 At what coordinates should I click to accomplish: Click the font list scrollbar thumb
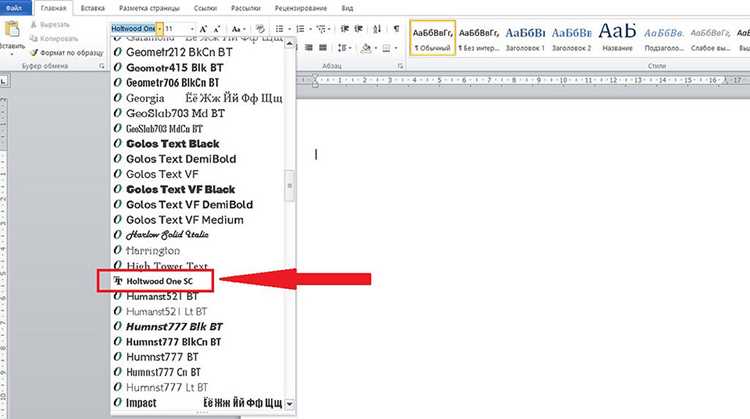click(289, 186)
